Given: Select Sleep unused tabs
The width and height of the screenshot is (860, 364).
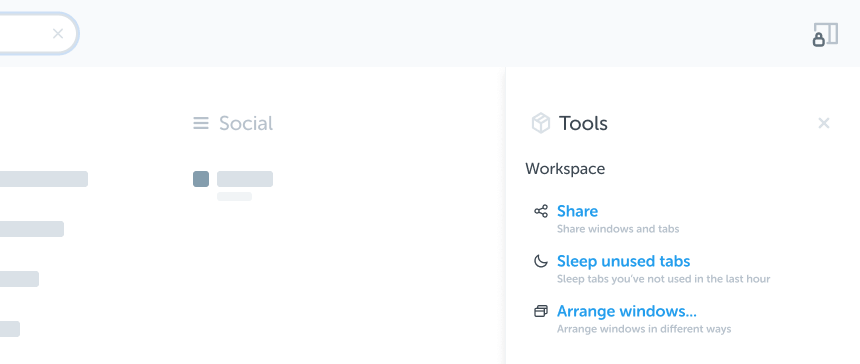Looking at the screenshot, I should tap(624, 261).
